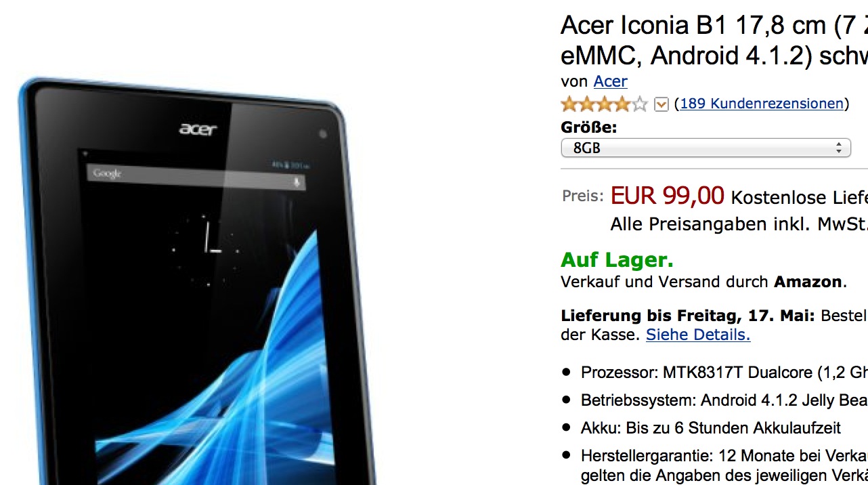Image resolution: width=868 pixels, height=485 pixels.
Task: Click the Google search bar on tablet screen
Action: [196, 178]
